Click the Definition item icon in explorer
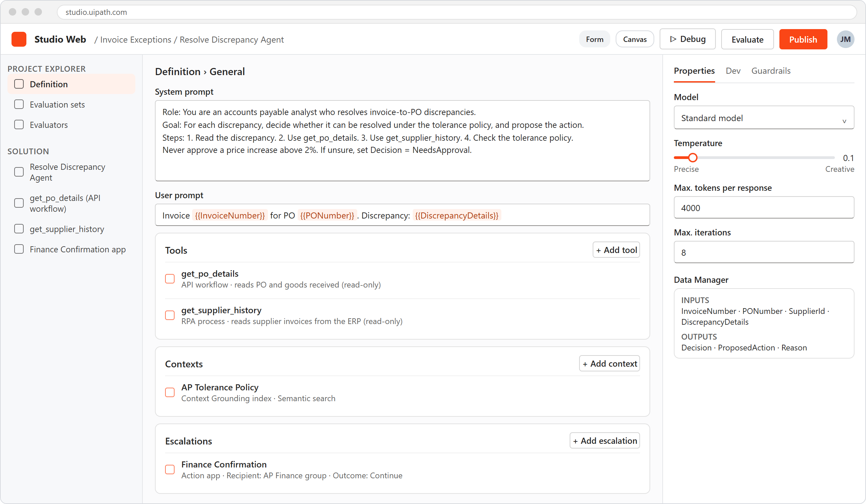 tap(19, 84)
